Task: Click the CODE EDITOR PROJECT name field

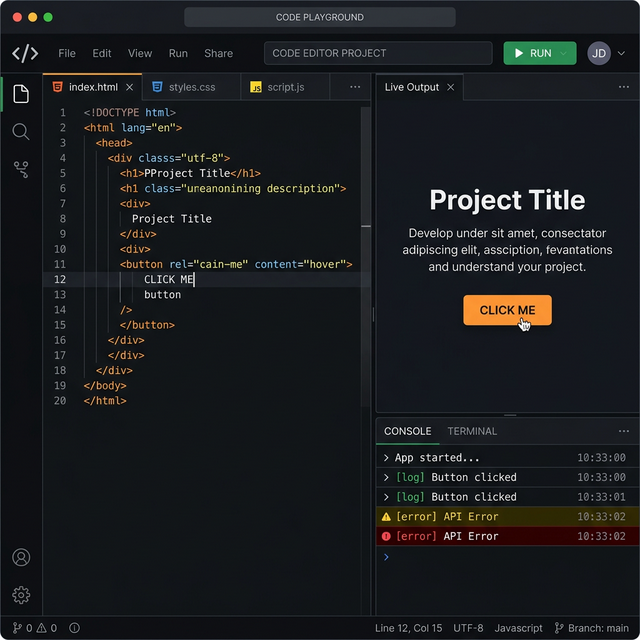Action: pos(378,53)
